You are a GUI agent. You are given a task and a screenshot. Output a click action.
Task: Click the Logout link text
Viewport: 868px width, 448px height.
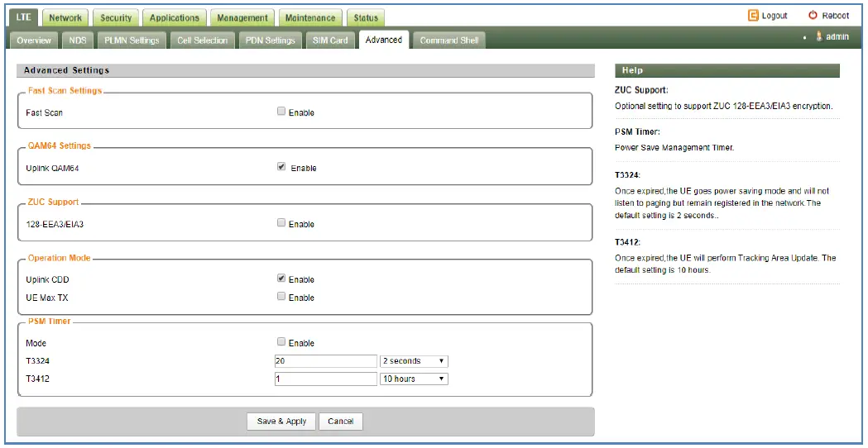pyautogui.click(x=774, y=16)
